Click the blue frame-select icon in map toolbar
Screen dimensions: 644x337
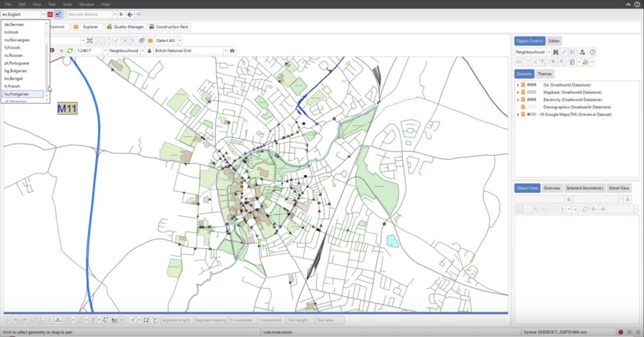click(90, 40)
